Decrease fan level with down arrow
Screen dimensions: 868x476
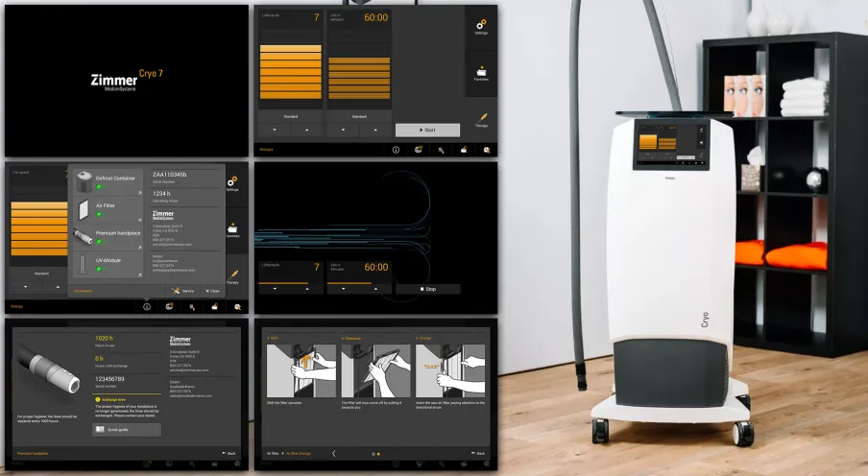275,131
